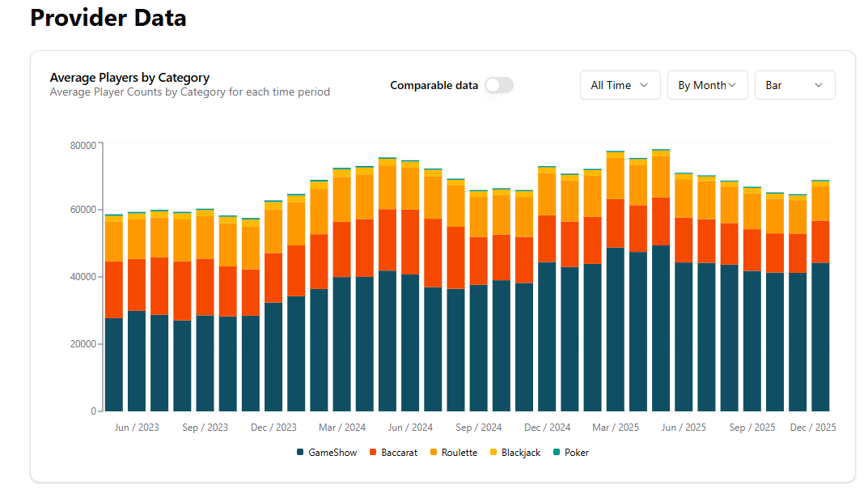
Task: Click the Dec / 2024 axis label
Action: coord(547,428)
